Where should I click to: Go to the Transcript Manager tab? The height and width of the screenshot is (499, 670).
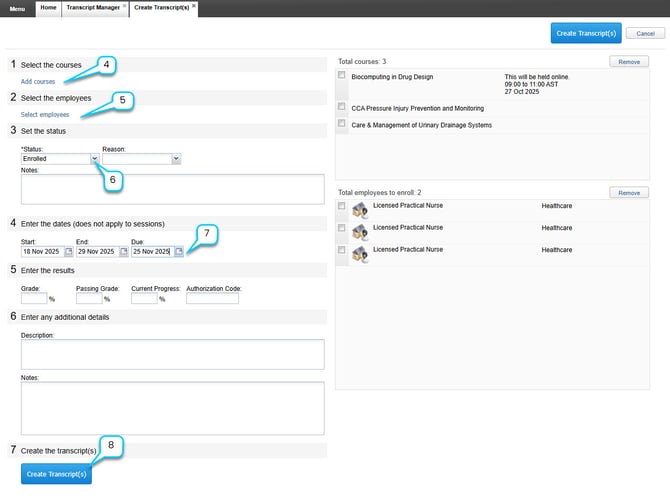[91, 8]
